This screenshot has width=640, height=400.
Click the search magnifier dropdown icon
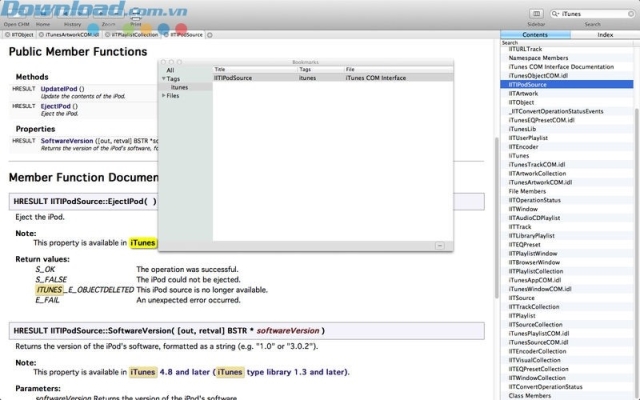point(557,14)
